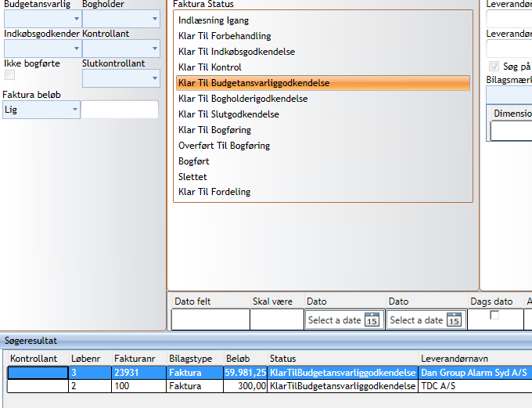532x408 pixels.
Task: Click the empty Dato felt cell
Action: coord(210,320)
